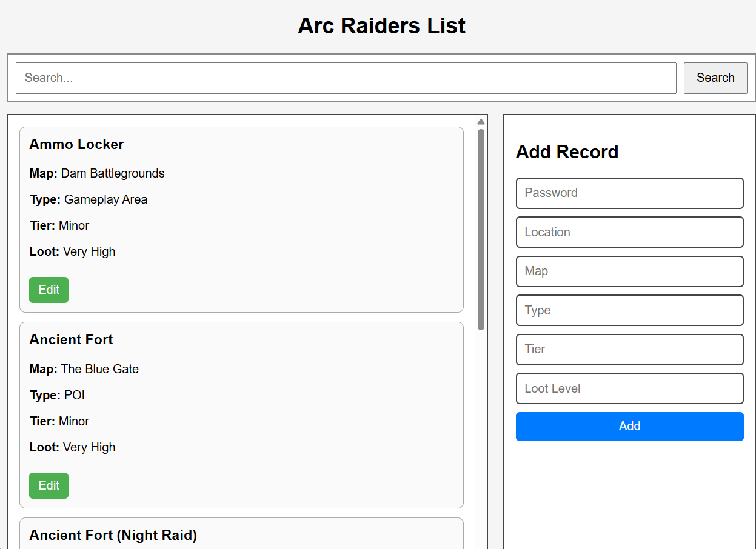756x549 pixels.
Task: Click the Search button
Action: (x=715, y=78)
